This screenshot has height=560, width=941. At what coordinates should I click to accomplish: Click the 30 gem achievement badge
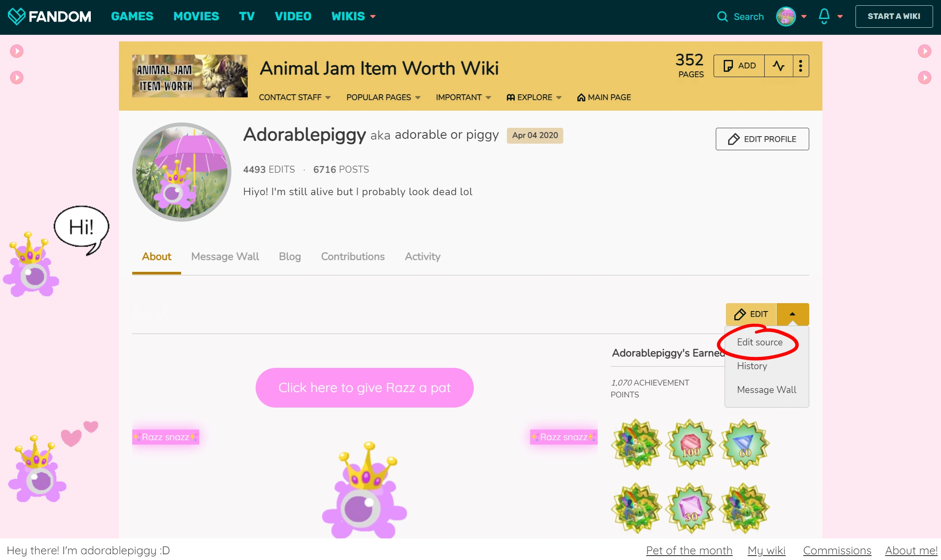pyautogui.click(x=691, y=508)
